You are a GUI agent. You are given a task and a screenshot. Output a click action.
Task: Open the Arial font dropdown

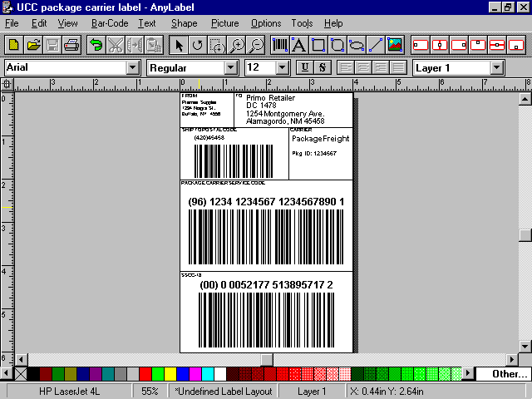tap(133, 68)
